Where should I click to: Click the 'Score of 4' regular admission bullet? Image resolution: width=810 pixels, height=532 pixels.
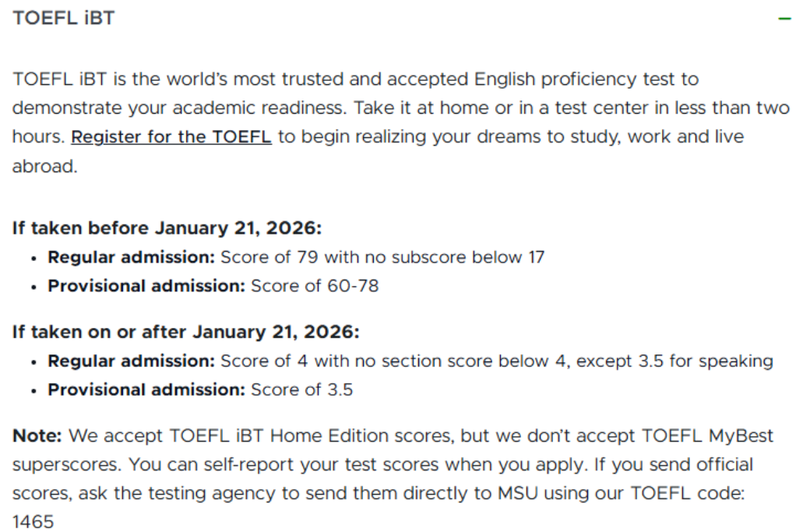262,361
